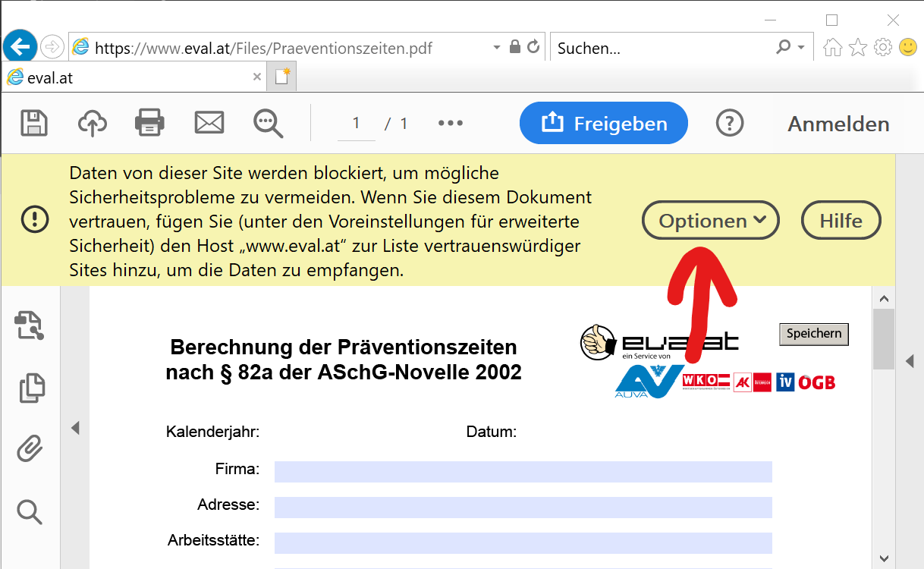
Task: Send PDF by email envelope icon
Action: click(x=209, y=123)
